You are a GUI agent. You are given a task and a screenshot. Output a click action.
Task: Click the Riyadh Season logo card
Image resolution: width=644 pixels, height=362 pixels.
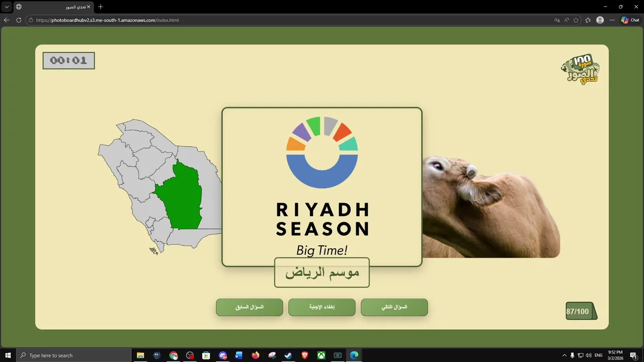click(322, 187)
